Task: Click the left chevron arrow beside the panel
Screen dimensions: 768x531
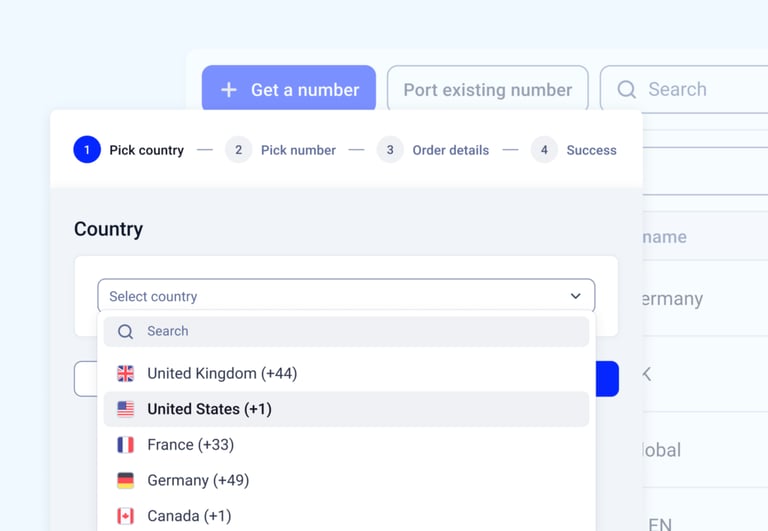Action: click(x=647, y=374)
